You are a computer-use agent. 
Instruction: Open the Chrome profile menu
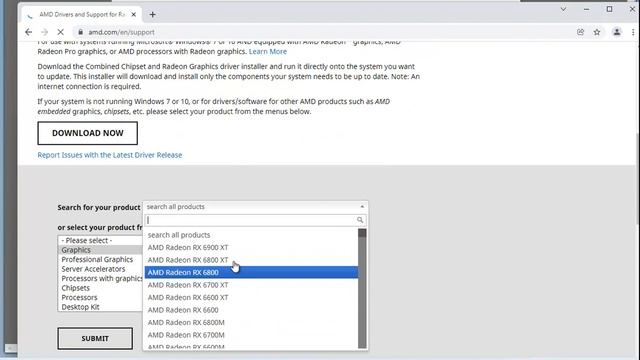click(x=617, y=32)
